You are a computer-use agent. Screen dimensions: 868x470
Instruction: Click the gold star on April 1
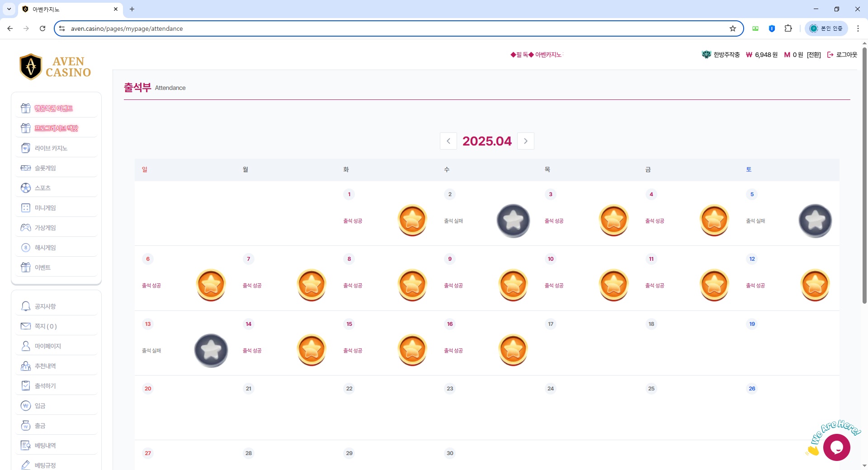click(x=412, y=220)
